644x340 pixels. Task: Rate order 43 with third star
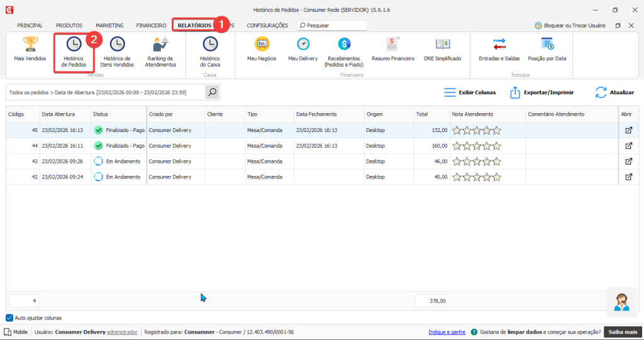pyautogui.click(x=477, y=162)
